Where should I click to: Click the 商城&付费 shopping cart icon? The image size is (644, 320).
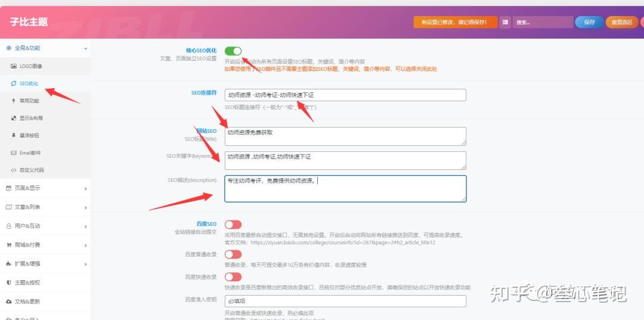(9, 245)
